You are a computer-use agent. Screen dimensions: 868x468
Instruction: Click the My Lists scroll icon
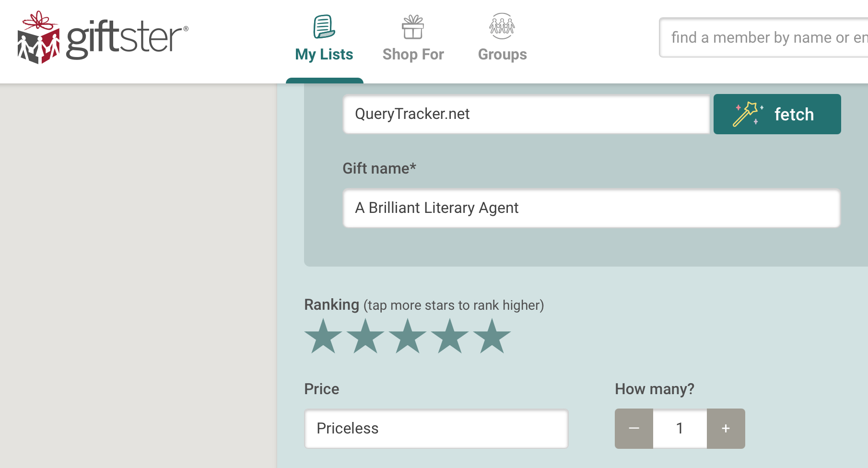(x=324, y=26)
